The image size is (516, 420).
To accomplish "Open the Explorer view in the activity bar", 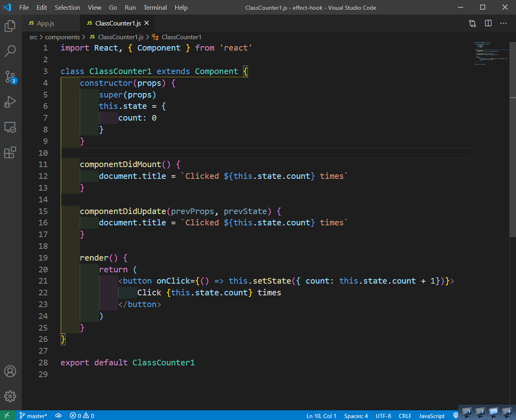I will 10,26.
